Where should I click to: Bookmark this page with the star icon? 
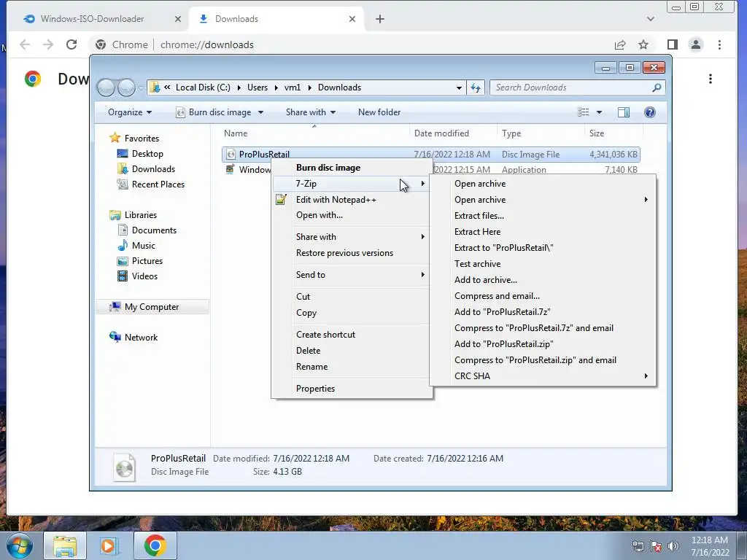point(643,44)
